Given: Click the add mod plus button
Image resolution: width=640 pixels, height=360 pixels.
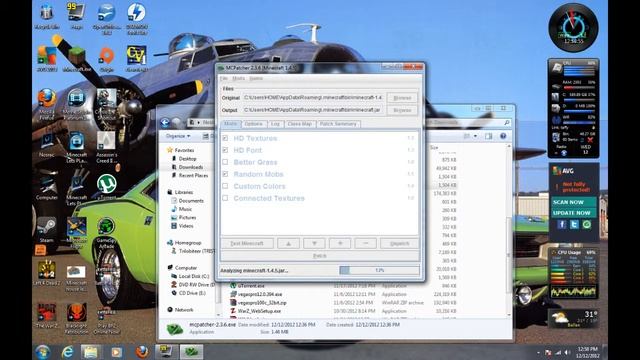Looking at the screenshot, I should click(x=340, y=243).
